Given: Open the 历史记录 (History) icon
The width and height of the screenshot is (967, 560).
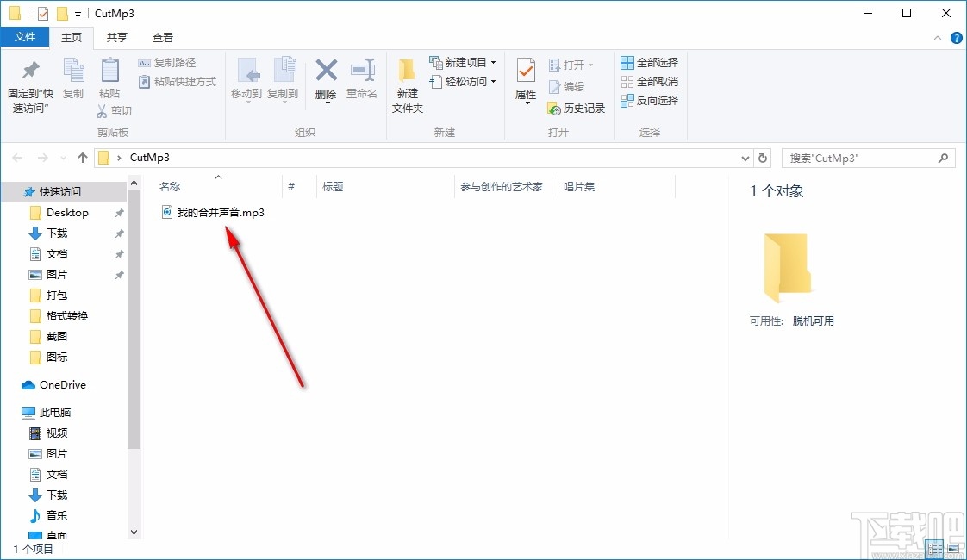Looking at the screenshot, I should click(x=576, y=109).
